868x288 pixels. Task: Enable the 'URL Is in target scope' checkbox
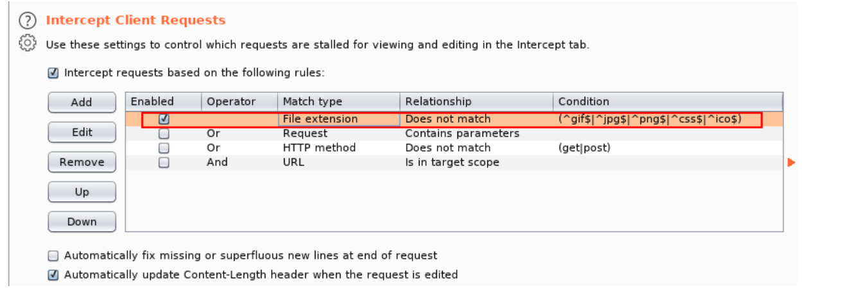pos(164,162)
